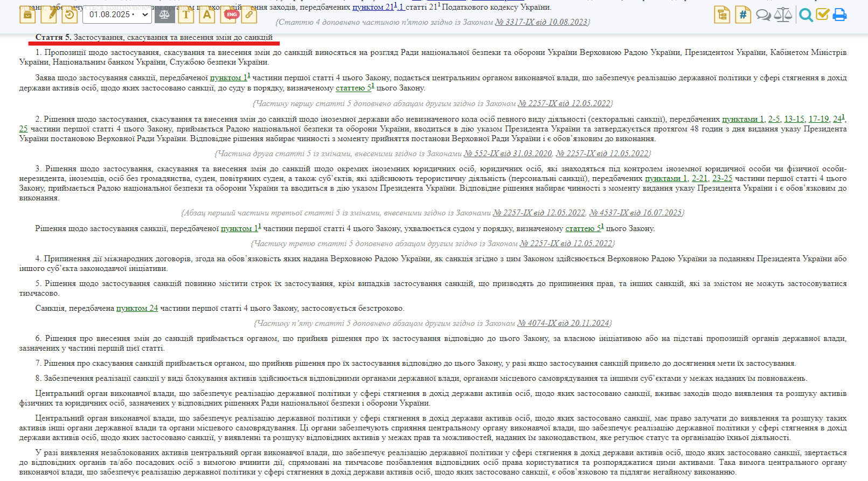The width and height of the screenshot is (868, 481).
Task: Click the gray scales icon beside date selector
Action: coord(165,15)
